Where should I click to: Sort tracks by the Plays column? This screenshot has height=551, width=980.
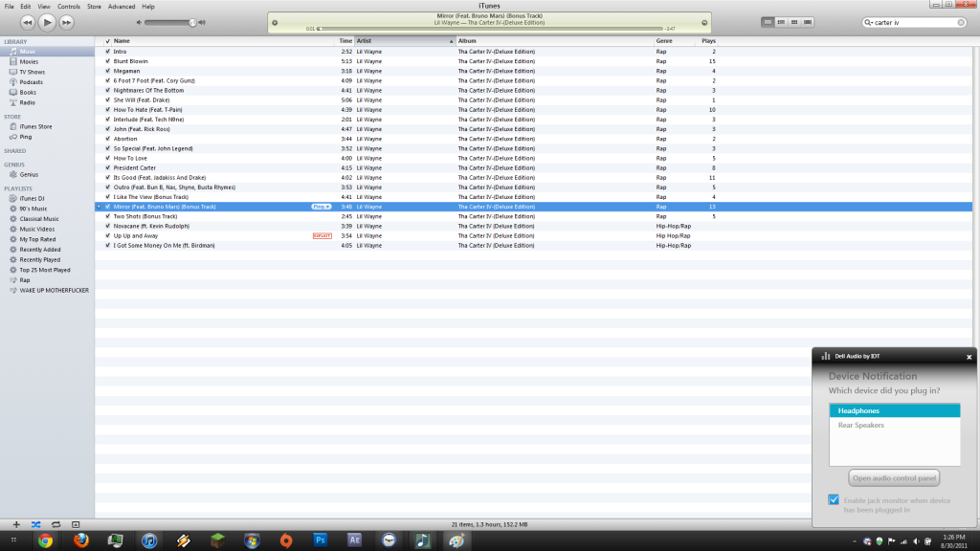[706, 41]
